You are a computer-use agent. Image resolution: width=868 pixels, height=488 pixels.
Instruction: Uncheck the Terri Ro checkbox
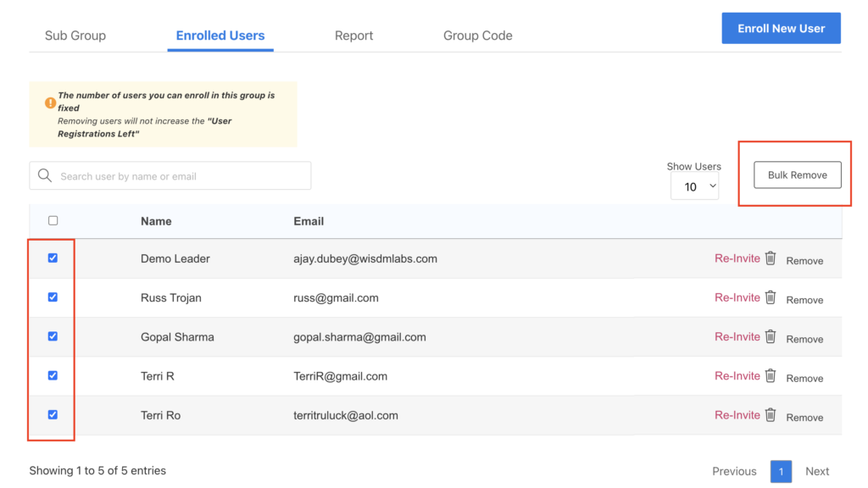[x=53, y=415]
